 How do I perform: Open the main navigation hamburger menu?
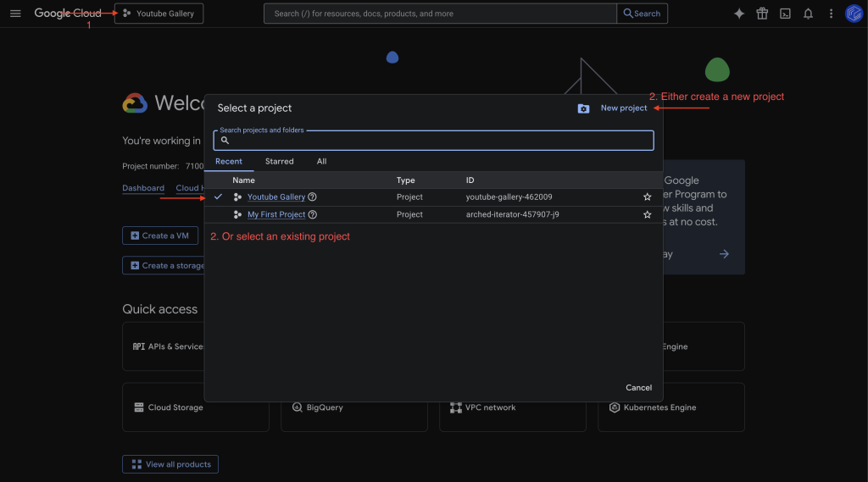tap(15, 14)
